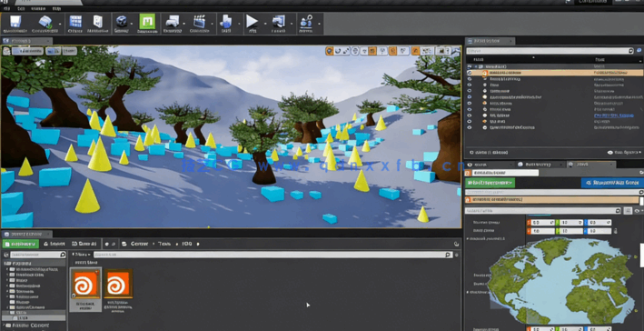Click property matrix grid icon in details
The width and height of the screenshot is (644, 331).
(628, 211)
